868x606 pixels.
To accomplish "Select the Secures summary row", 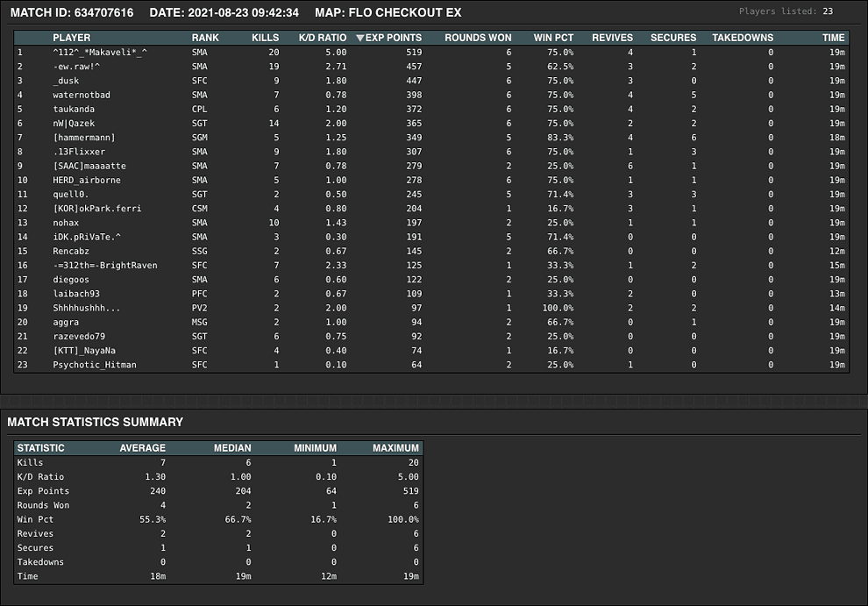I will pyautogui.click(x=218, y=548).
